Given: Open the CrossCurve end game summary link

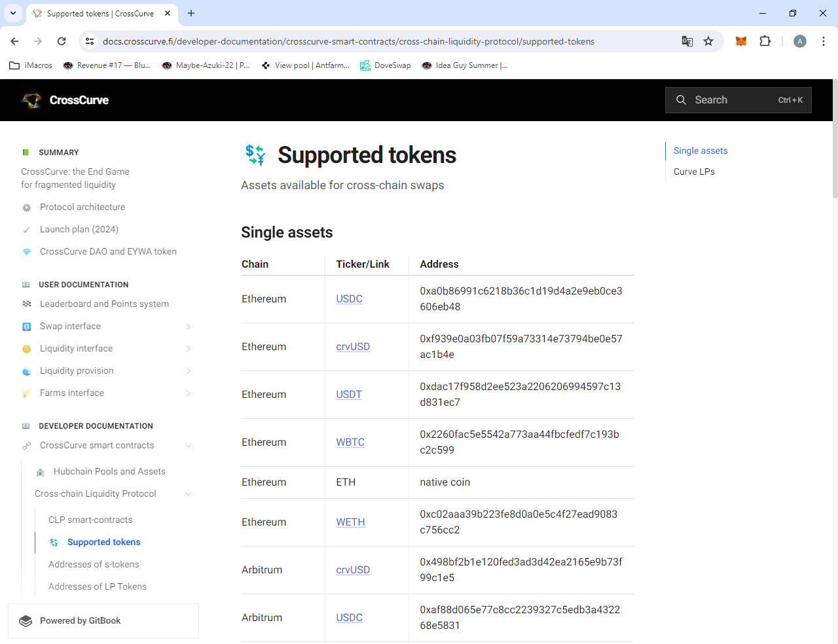Looking at the screenshot, I should pos(75,178).
